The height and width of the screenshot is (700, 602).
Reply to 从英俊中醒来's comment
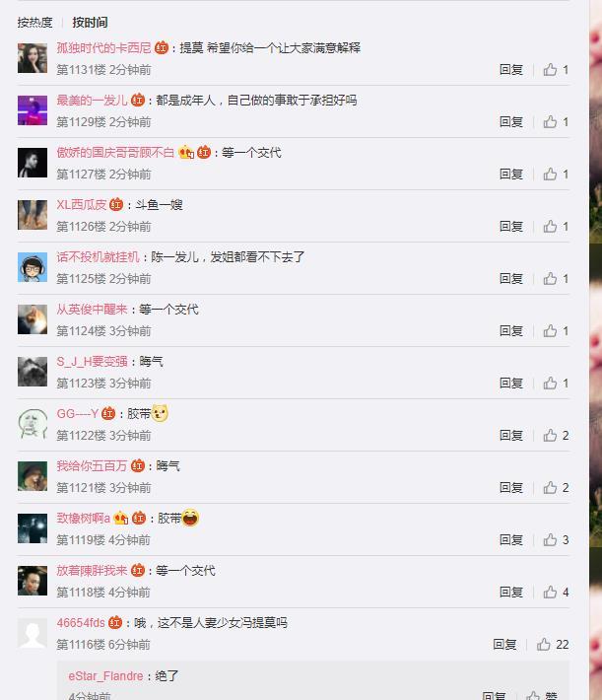(x=511, y=331)
